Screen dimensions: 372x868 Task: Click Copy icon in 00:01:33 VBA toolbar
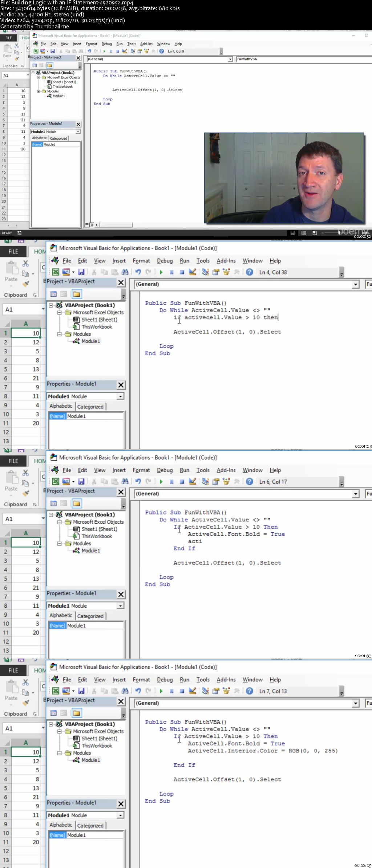pyautogui.click(x=104, y=481)
